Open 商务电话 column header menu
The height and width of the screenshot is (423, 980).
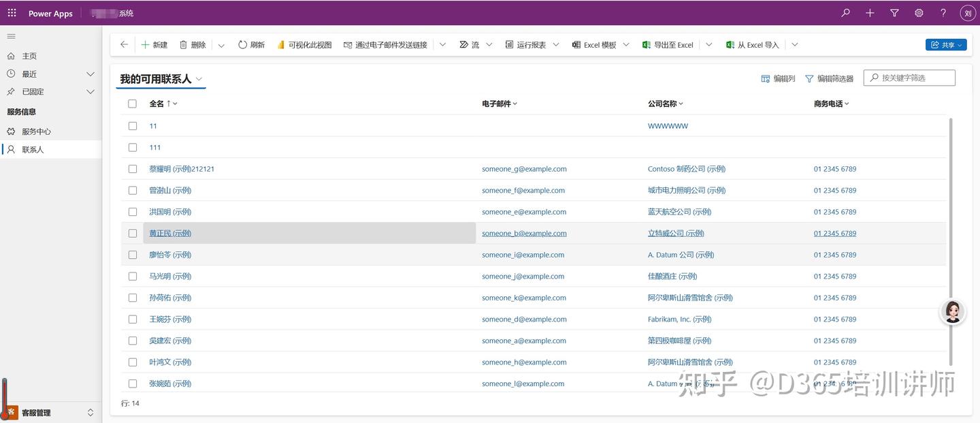(832, 104)
